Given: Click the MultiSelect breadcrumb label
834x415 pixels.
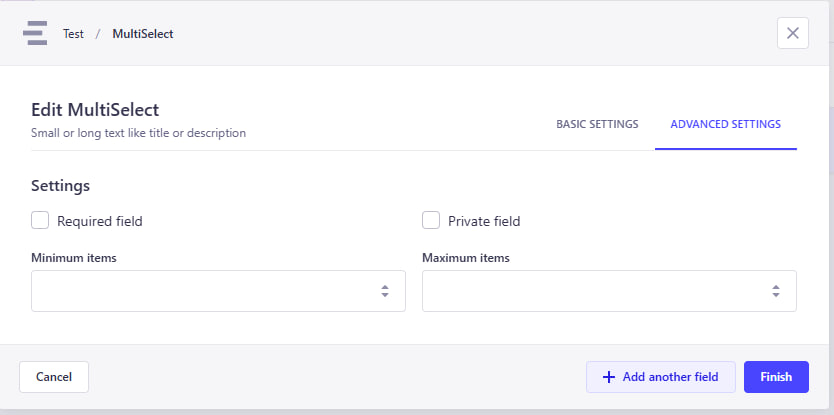Looking at the screenshot, I should [x=143, y=34].
